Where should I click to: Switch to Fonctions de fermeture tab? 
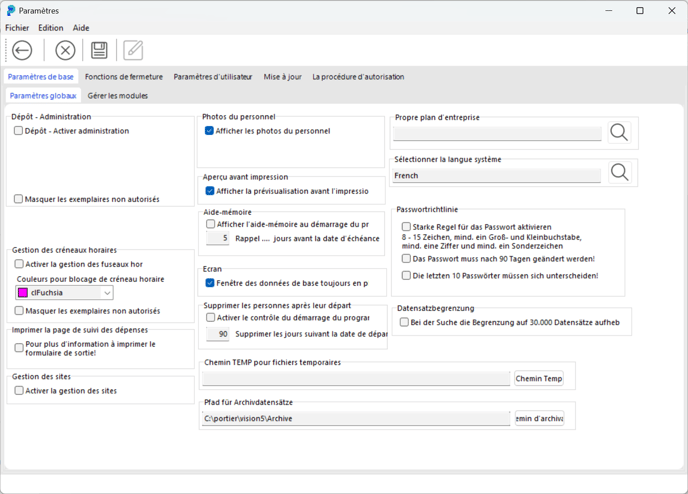click(x=124, y=77)
